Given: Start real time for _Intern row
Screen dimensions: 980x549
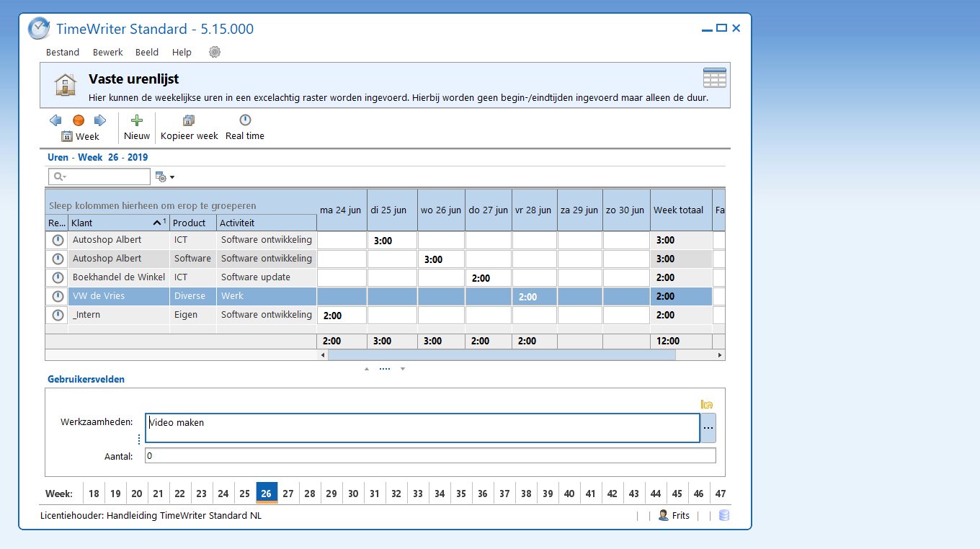Looking at the screenshot, I should point(58,315).
